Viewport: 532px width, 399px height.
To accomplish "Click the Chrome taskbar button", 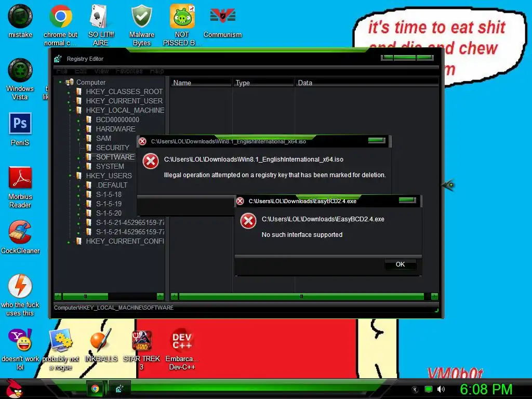I will pyautogui.click(x=96, y=389).
